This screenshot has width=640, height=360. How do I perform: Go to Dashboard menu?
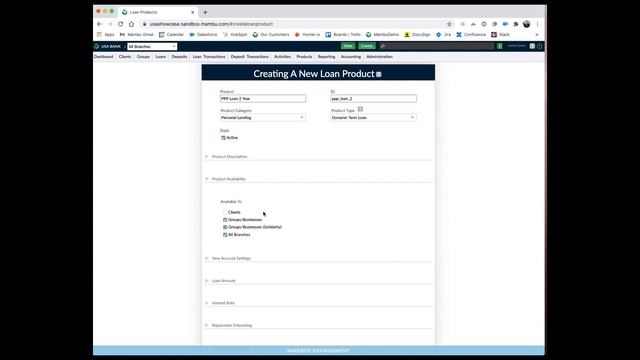(104, 57)
